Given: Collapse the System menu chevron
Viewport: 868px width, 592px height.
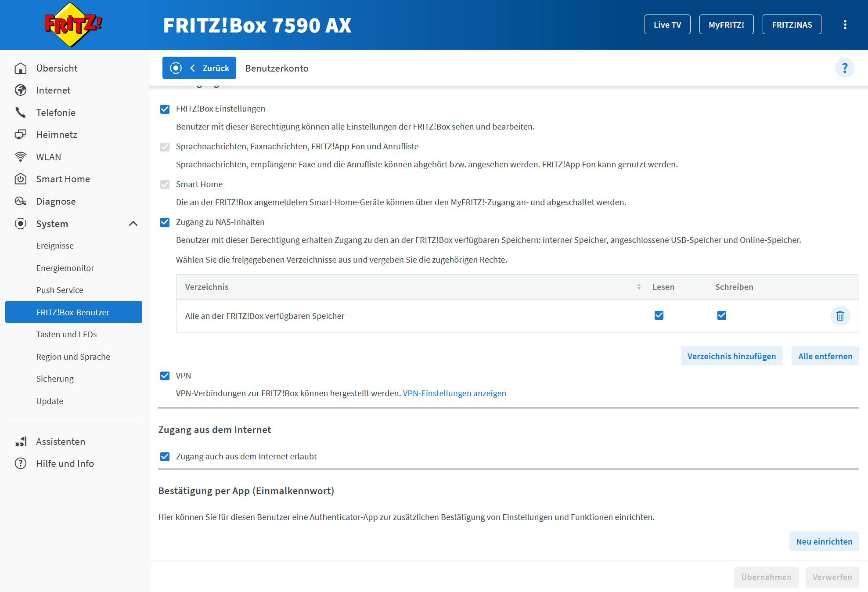Looking at the screenshot, I should pyautogui.click(x=133, y=224).
